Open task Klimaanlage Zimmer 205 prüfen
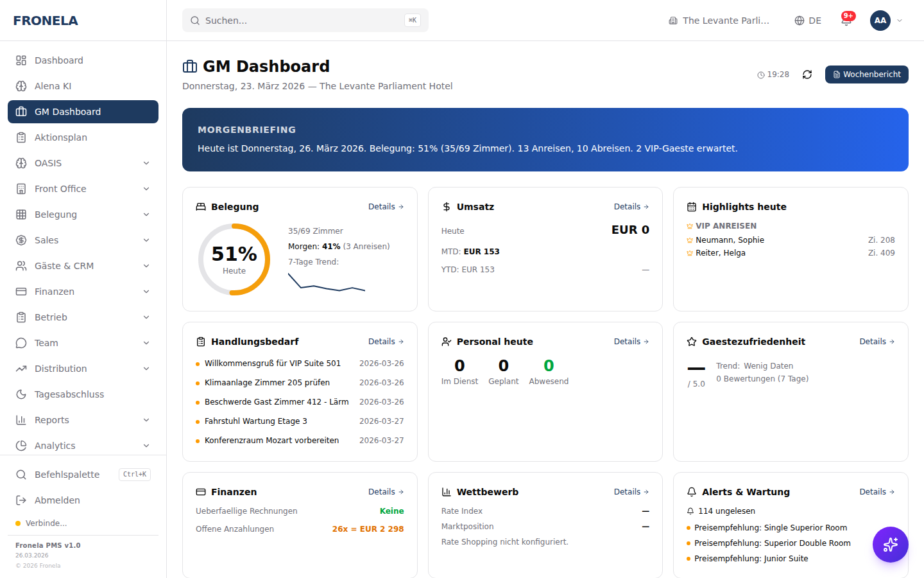The width and height of the screenshot is (924, 578). [268, 382]
